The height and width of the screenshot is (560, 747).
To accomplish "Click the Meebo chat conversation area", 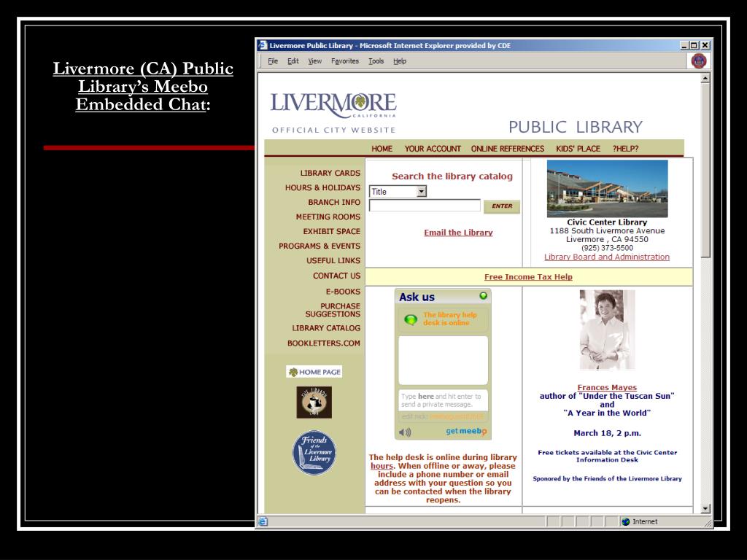I will [443, 360].
